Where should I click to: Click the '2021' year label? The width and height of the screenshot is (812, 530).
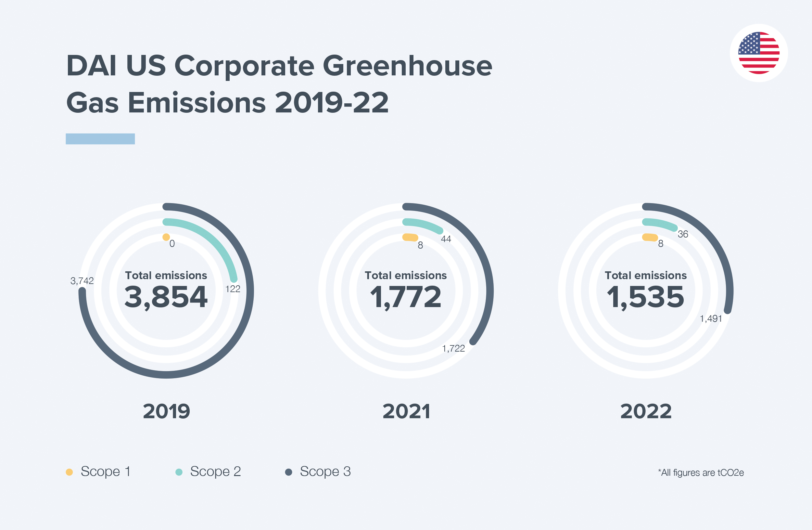click(406, 411)
